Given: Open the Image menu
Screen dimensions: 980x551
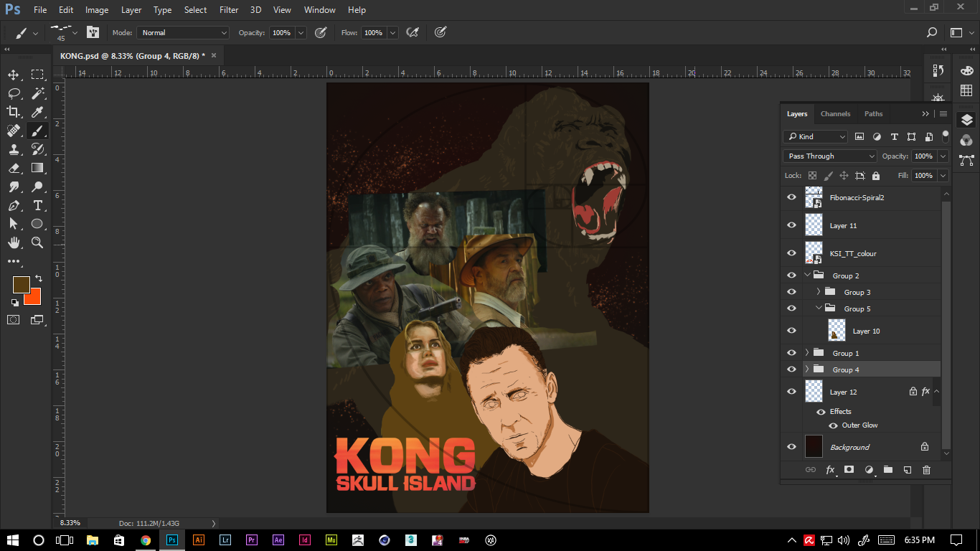Looking at the screenshot, I should (x=97, y=10).
